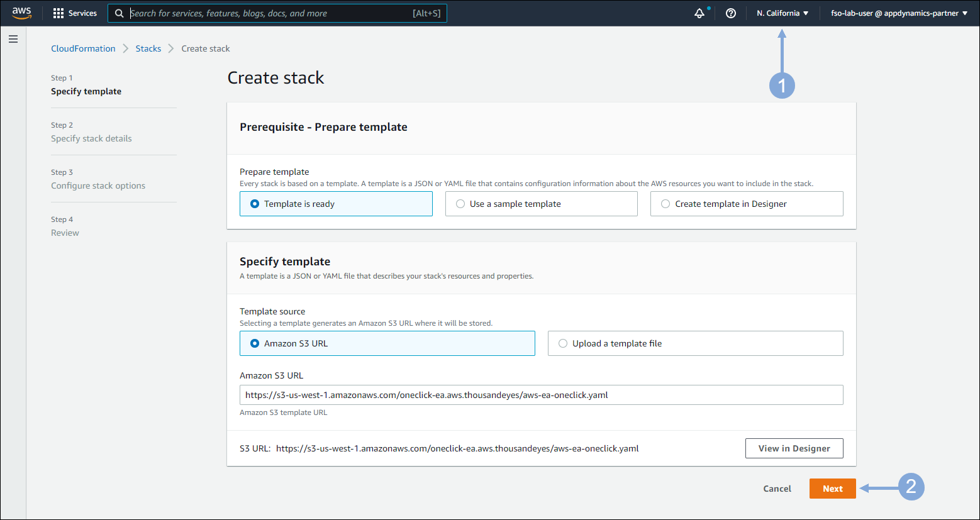Screen dimensions: 980x520
Task: Click the Next button
Action: (x=832, y=489)
